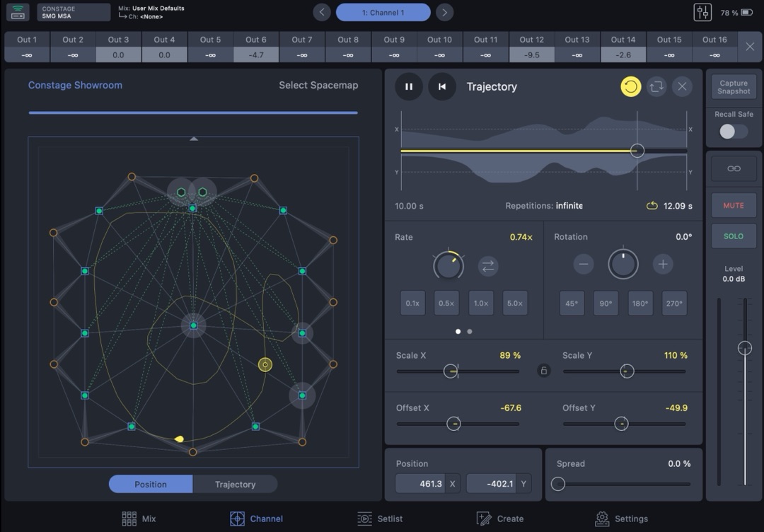The image size is (764, 532).
Task: Switch to the Trajectory view tab
Action: (x=235, y=485)
